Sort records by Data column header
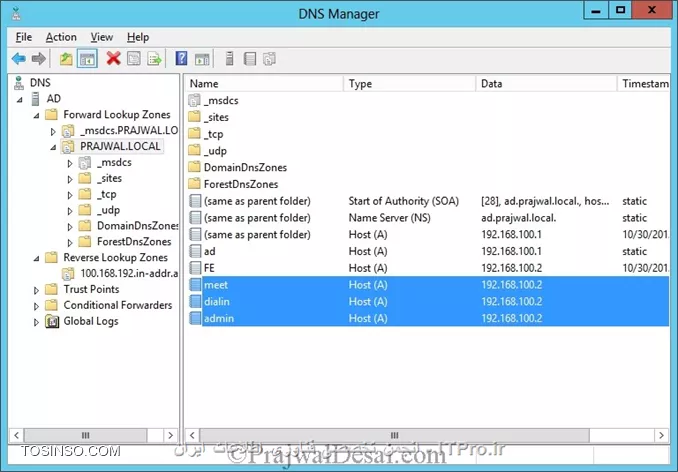This screenshot has height=472, width=678. click(x=547, y=83)
